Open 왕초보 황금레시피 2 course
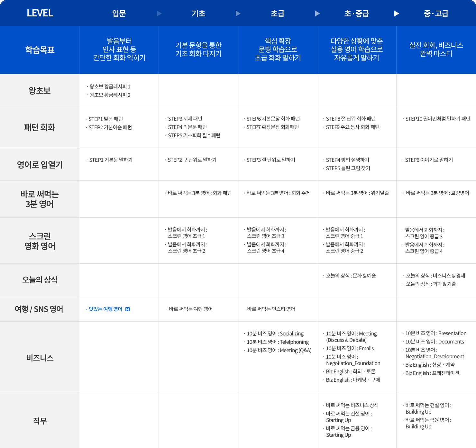476x448 pixels. [110, 95]
